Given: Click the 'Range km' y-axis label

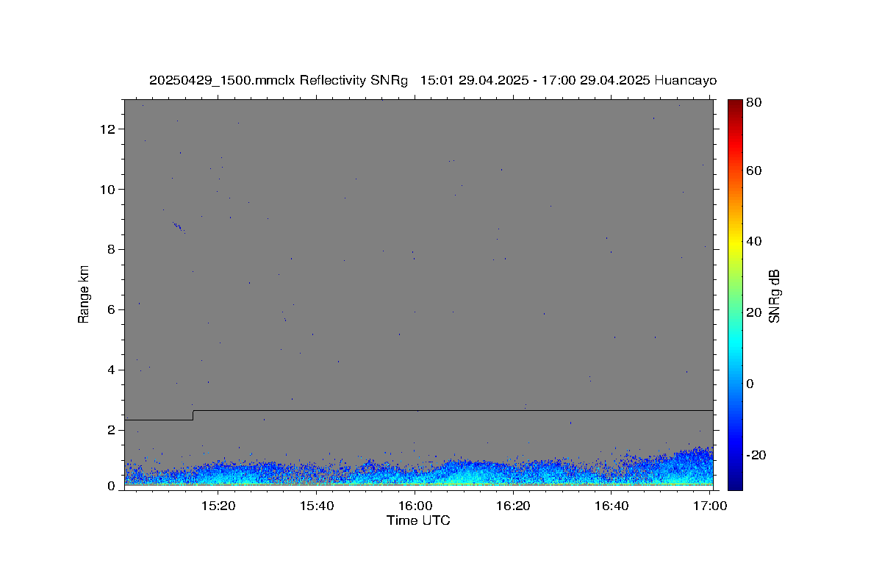Looking at the screenshot, I should tap(84, 294).
